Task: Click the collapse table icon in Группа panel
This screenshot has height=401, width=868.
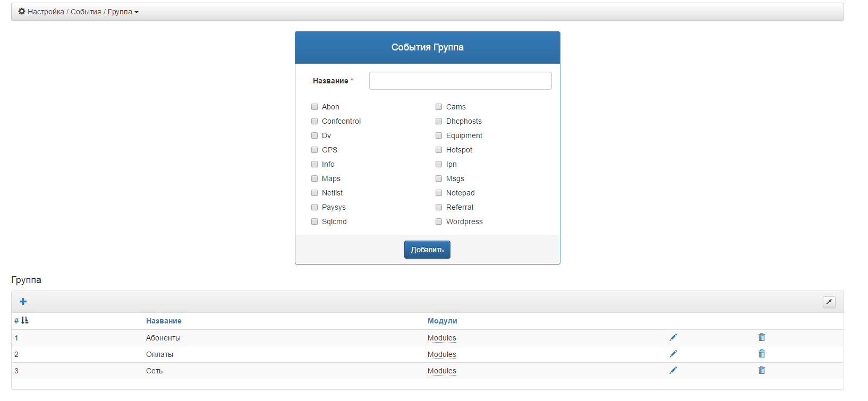Action: click(x=829, y=302)
